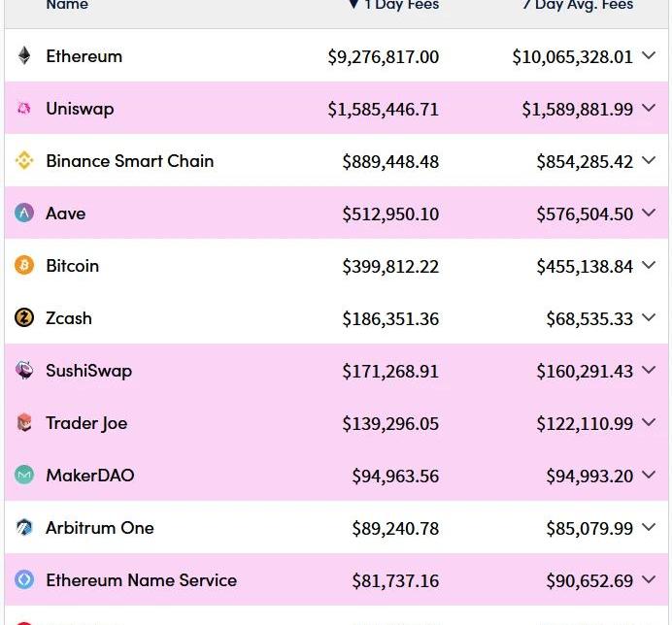Click the Ethereum Name Service icon
This screenshot has width=672, height=625.
(24, 580)
